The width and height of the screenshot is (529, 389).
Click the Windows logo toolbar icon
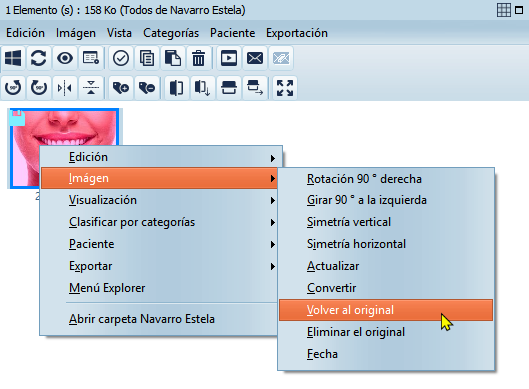pos(13,58)
